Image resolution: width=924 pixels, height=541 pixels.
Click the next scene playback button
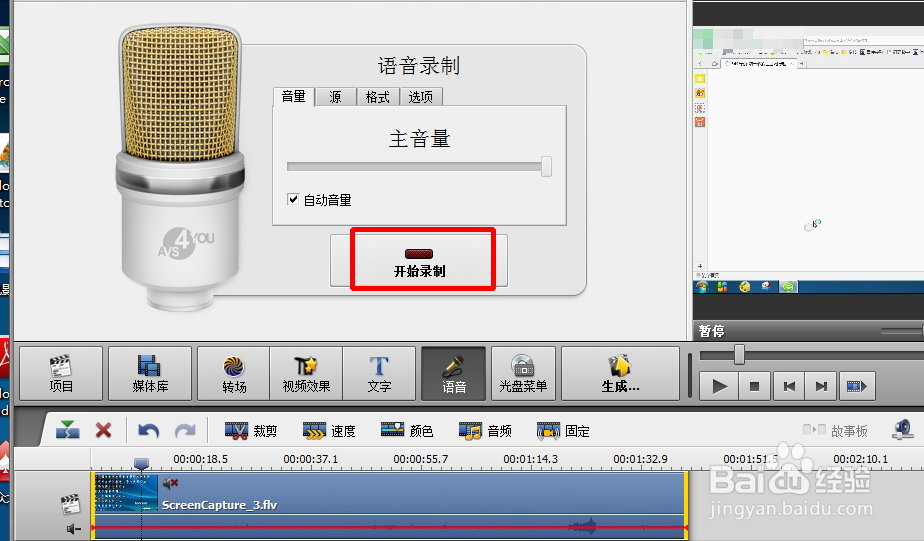tap(857, 387)
